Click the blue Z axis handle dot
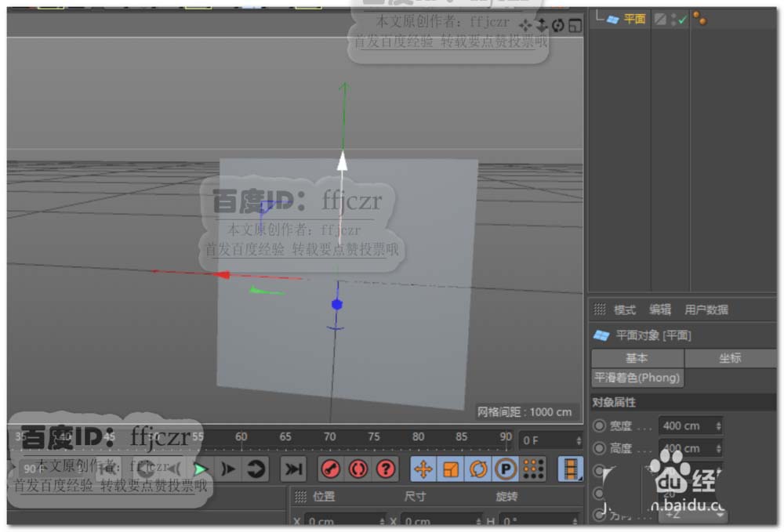Viewport: 784px width, 532px height. click(337, 304)
